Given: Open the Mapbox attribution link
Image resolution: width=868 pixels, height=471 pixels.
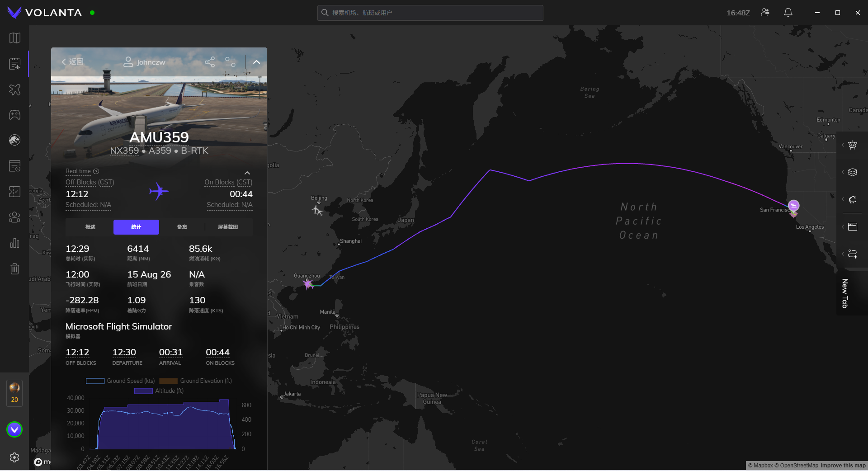Looking at the screenshot, I should point(760,466).
